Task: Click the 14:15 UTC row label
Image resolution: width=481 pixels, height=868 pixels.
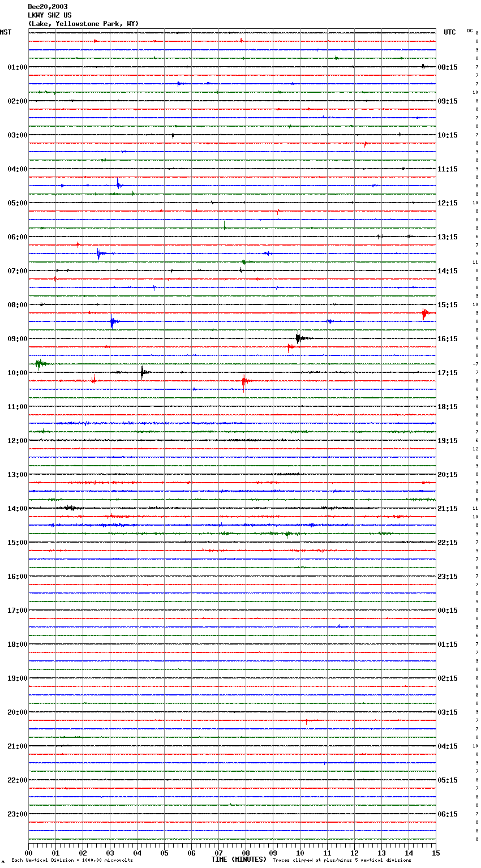Action: (448, 271)
